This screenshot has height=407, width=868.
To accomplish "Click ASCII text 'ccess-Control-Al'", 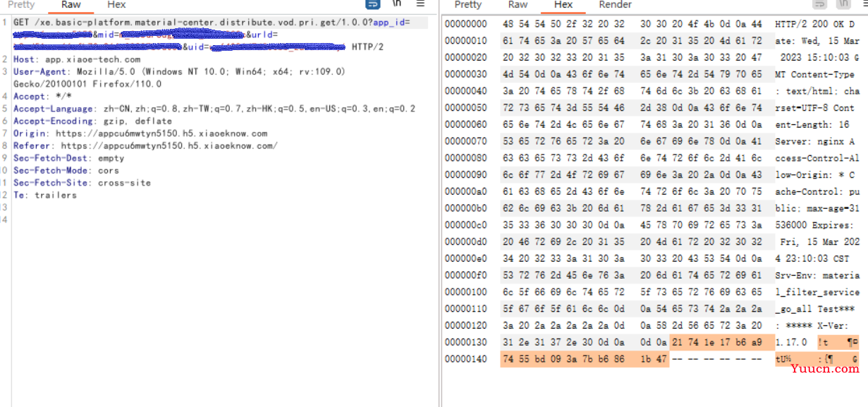I will tap(817, 158).
